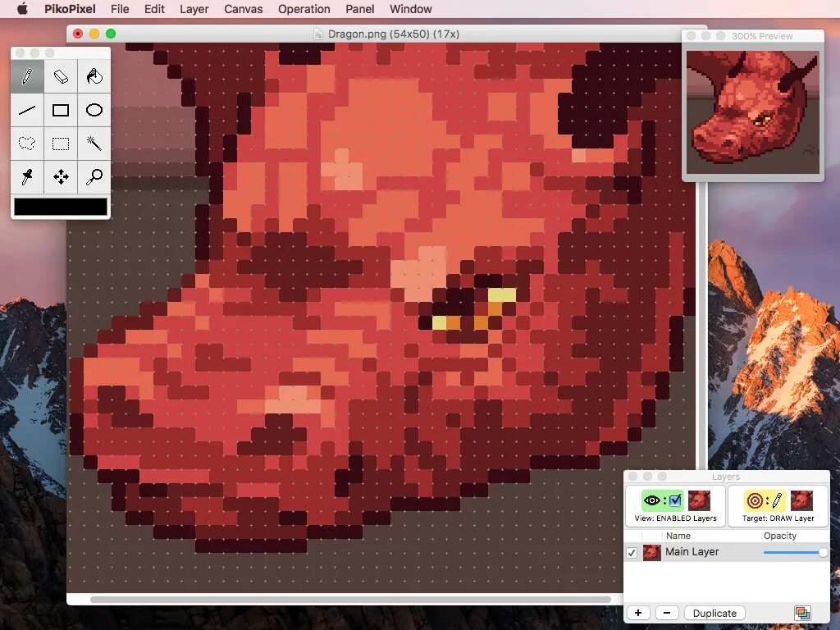Open the Apple menu
The height and width of the screenshot is (630, 840).
click(22, 9)
